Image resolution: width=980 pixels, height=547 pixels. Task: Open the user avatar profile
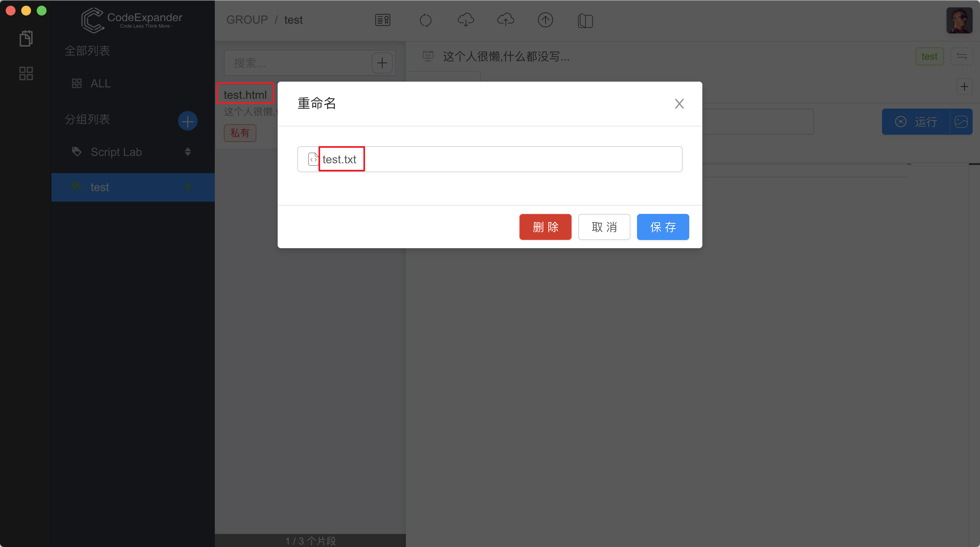(x=959, y=20)
